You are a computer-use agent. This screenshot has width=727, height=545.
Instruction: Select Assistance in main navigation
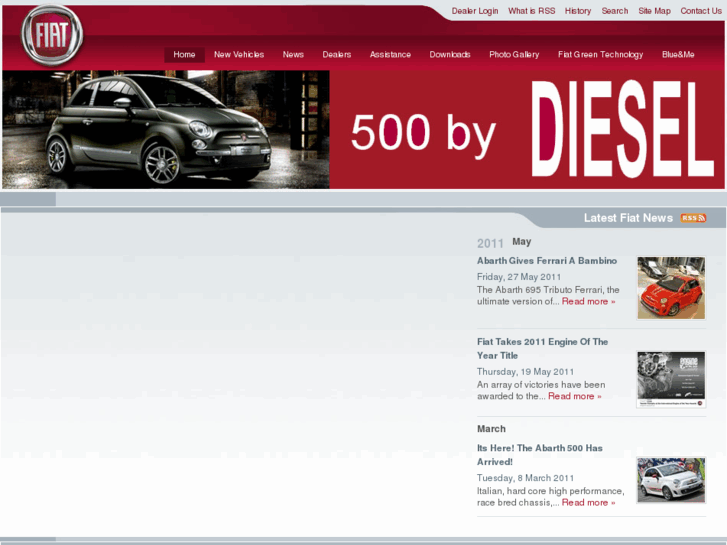[x=390, y=55]
